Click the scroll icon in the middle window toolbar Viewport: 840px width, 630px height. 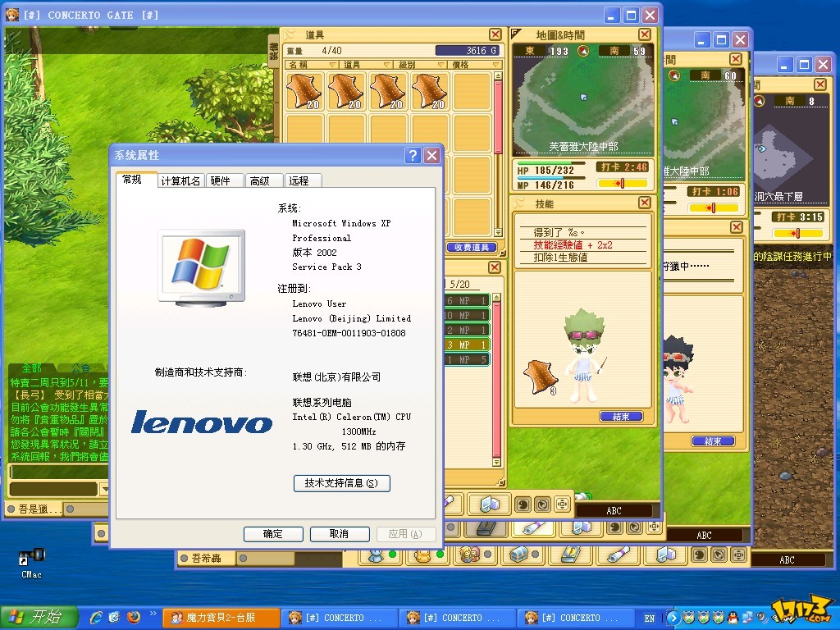click(533, 528)
